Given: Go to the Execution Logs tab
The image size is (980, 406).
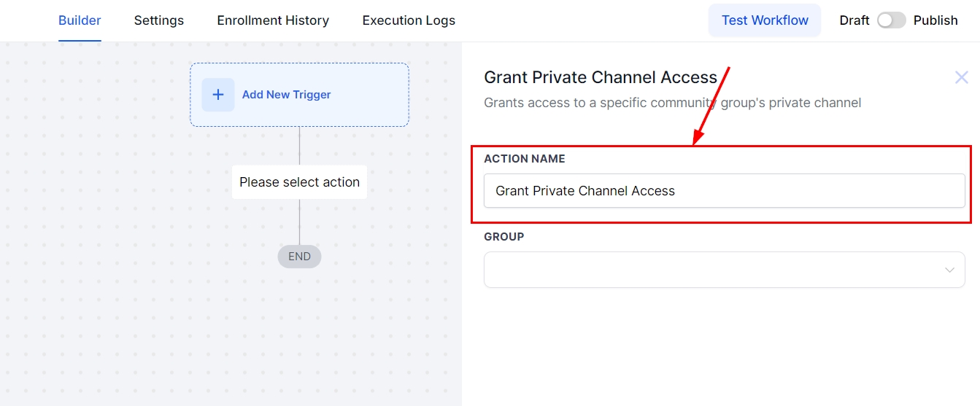Looking at the screenshot, I should point(409,20).
